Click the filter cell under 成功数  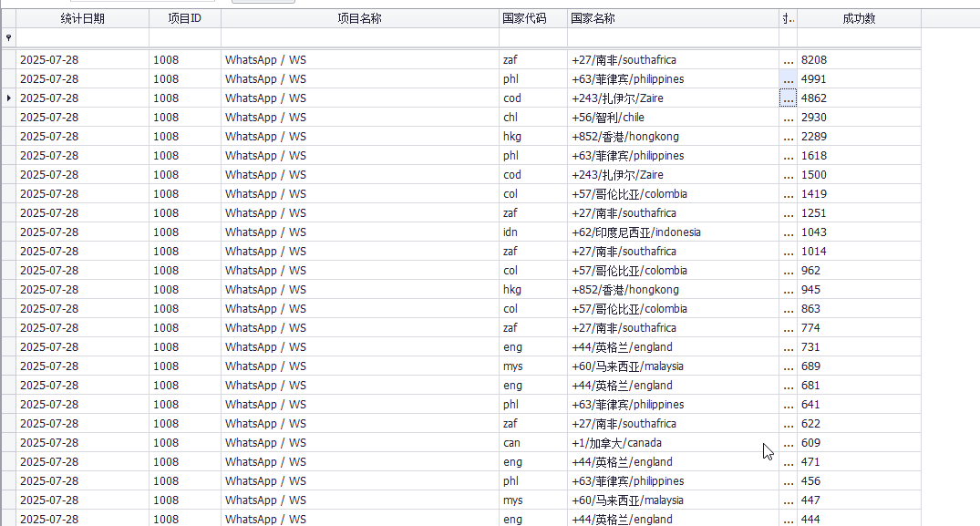(x=860, y=37)
